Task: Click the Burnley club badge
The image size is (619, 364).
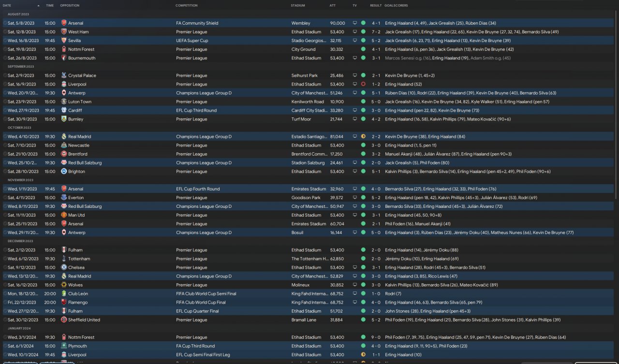Action: [x=64, y=119]
